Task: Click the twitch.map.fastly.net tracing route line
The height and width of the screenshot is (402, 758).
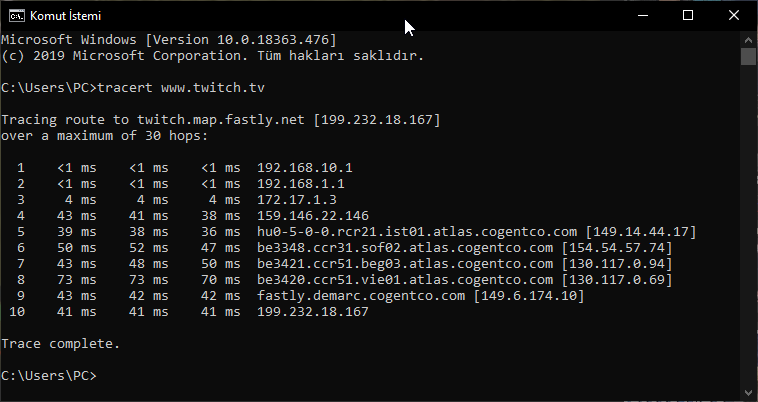Action: tap(221, 120)
